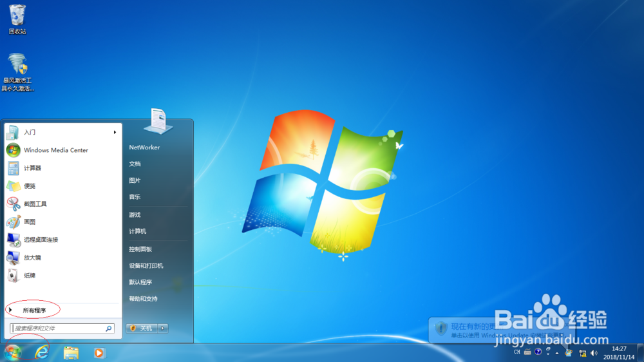Click the Windows Update notification balloon
The width and height of the screenshot is (644, 362).
tap(501, 330)
